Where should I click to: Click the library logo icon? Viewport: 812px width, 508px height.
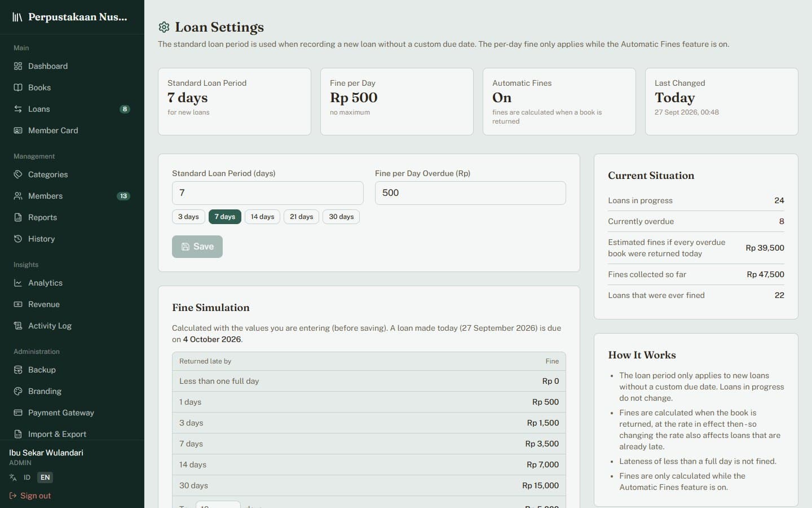coord(17,17)
